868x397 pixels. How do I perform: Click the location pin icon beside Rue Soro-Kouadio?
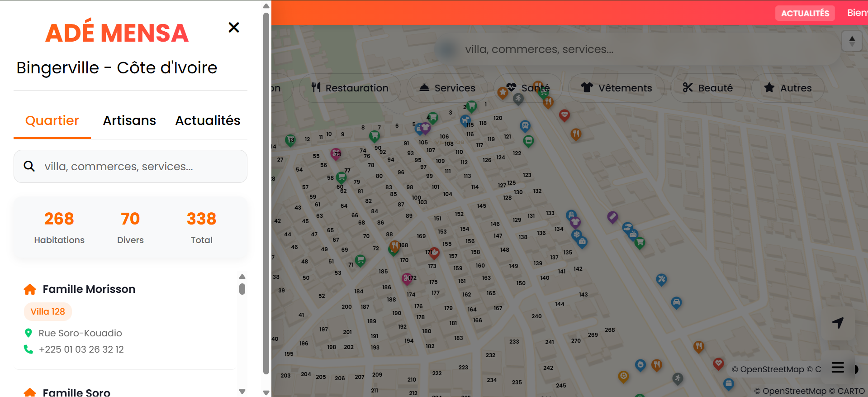point(28,333)
